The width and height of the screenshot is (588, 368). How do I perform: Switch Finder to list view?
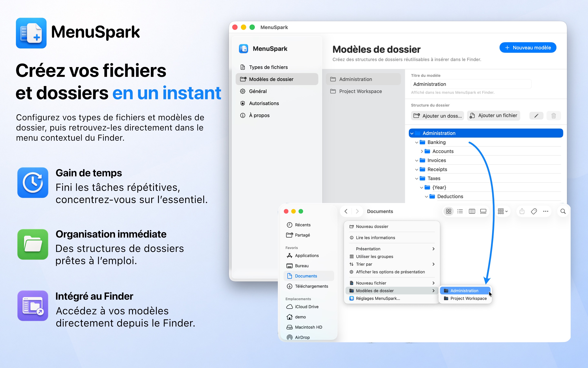tap(460, 211)
